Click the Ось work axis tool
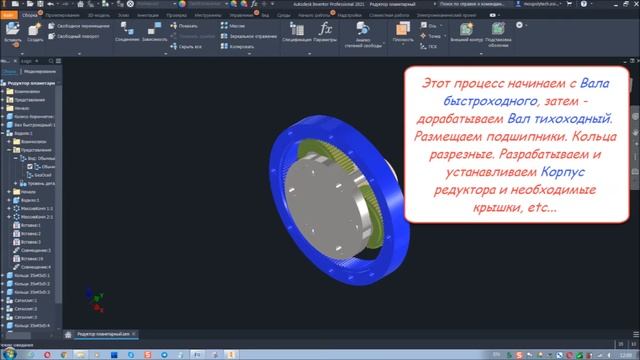The width and height of the screenshot is (640, 360). (429, 26)
